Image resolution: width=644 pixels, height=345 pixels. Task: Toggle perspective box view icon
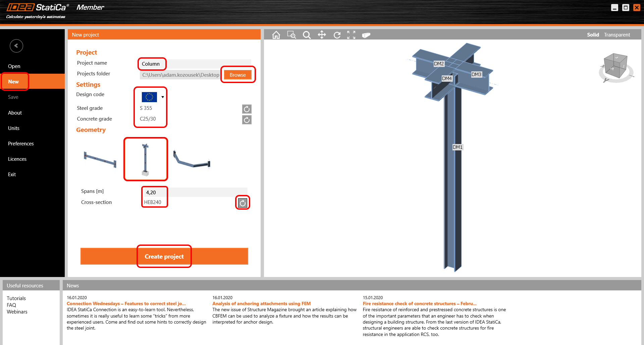tap(366, 35)
